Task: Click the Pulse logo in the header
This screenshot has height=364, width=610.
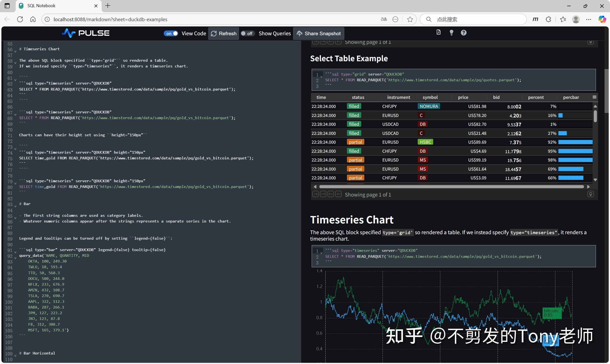Action: click(x=85, y=33)
